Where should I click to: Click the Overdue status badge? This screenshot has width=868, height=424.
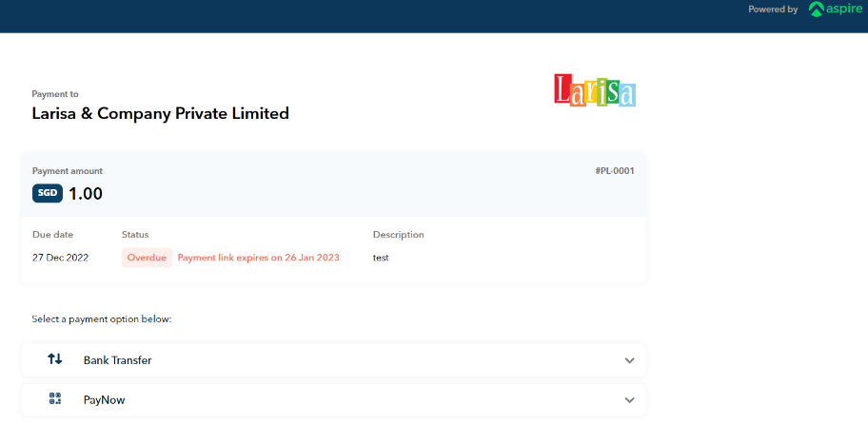click(147, 258)
